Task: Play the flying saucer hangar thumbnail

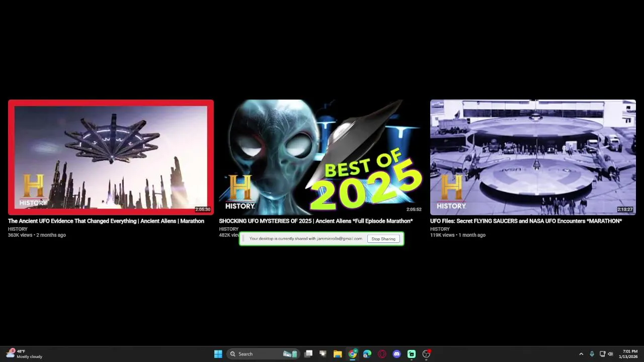Action: pos(533,157)
